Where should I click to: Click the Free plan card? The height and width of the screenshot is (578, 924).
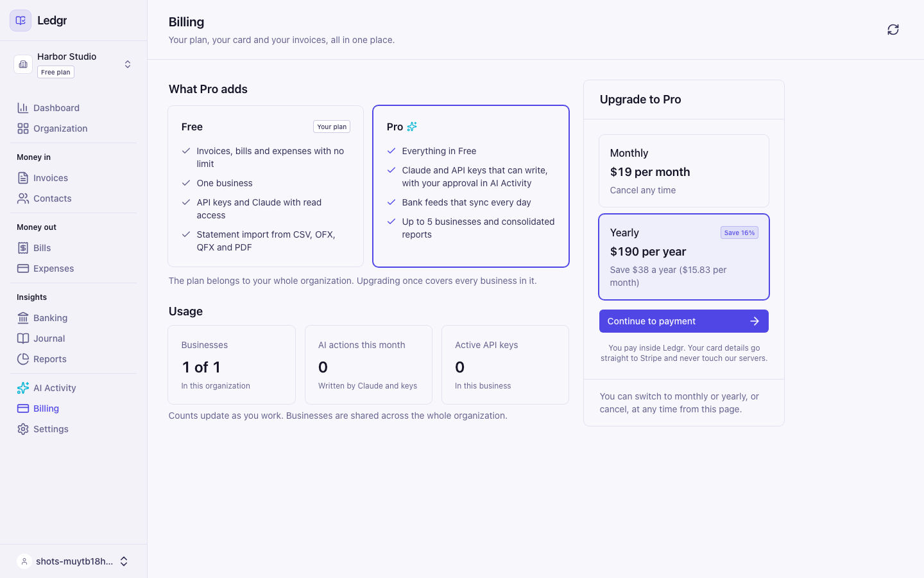(x=266, y=186)
